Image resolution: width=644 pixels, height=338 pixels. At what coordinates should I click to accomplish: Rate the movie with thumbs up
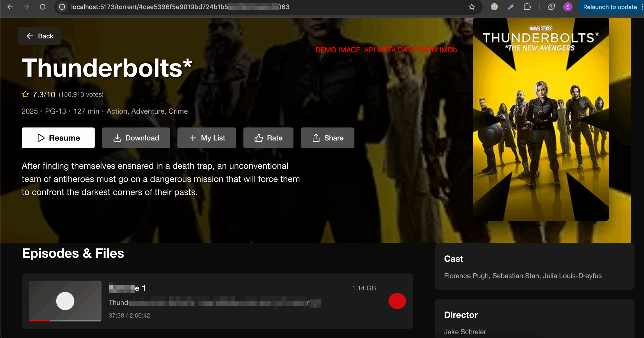click(x=268, y=138)
